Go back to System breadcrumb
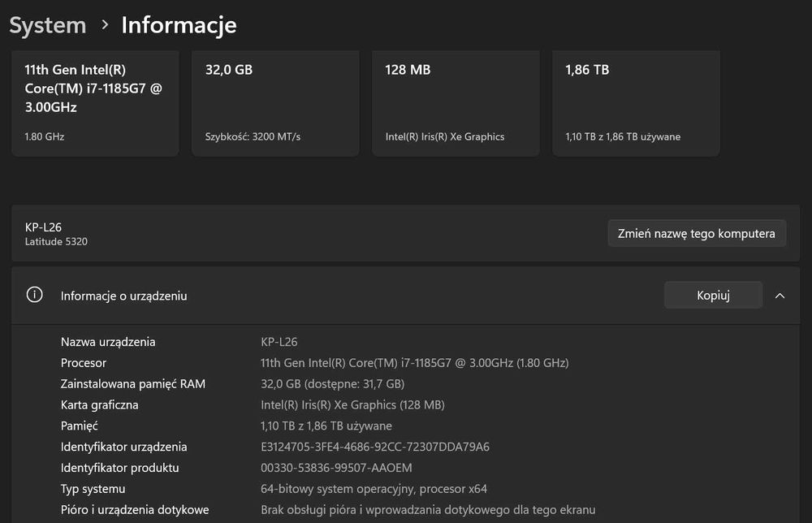The image size is (812, 523). 48,25
